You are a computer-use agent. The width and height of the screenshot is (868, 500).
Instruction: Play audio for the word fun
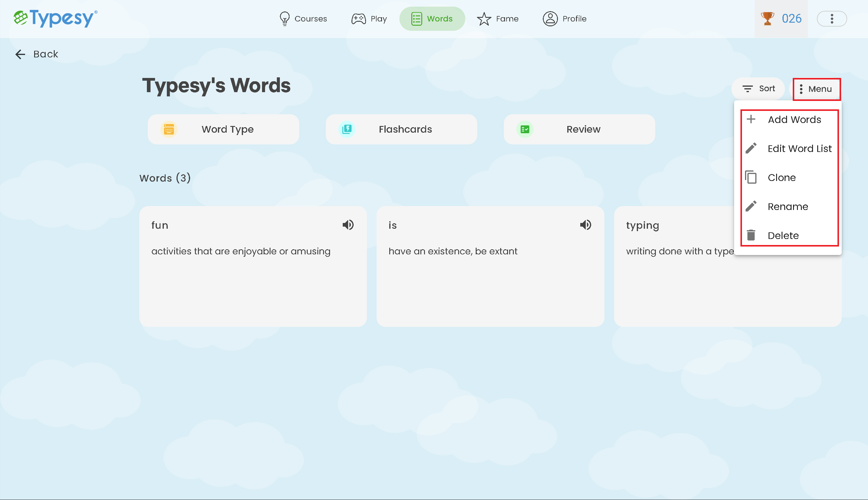click(x=348, y=225)
